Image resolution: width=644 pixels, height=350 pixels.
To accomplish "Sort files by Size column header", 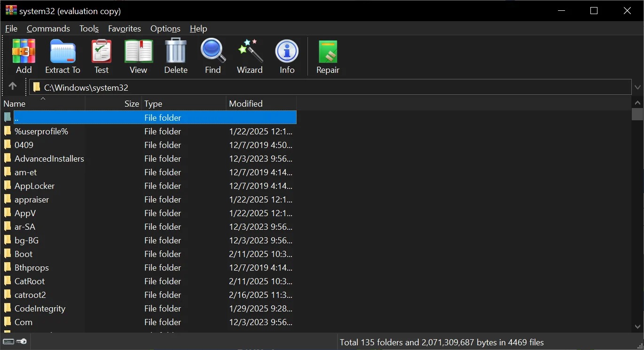I will click(x=131, y=104).
